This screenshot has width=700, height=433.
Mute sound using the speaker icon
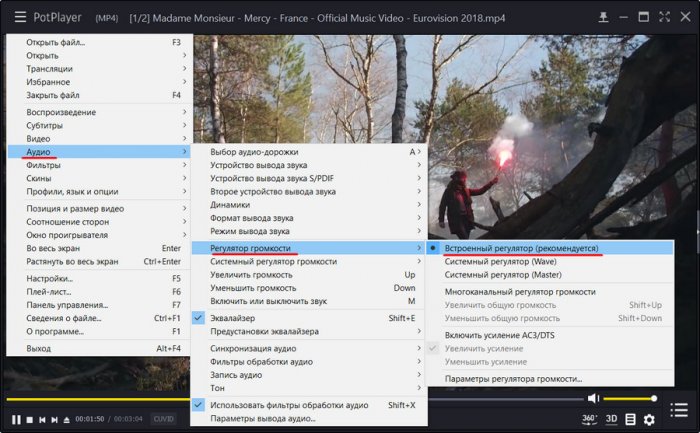(x=593, y=398)
